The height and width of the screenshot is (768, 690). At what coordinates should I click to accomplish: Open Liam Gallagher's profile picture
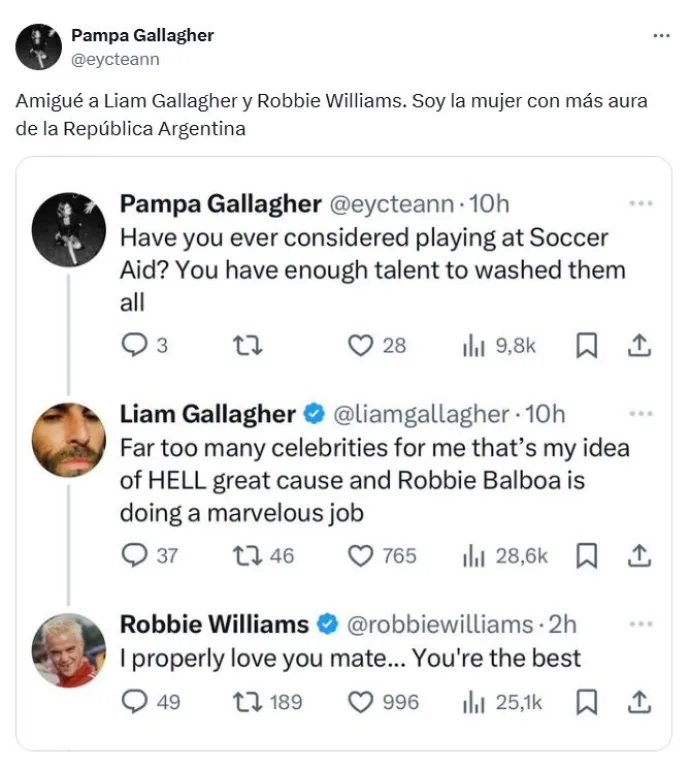69,439
